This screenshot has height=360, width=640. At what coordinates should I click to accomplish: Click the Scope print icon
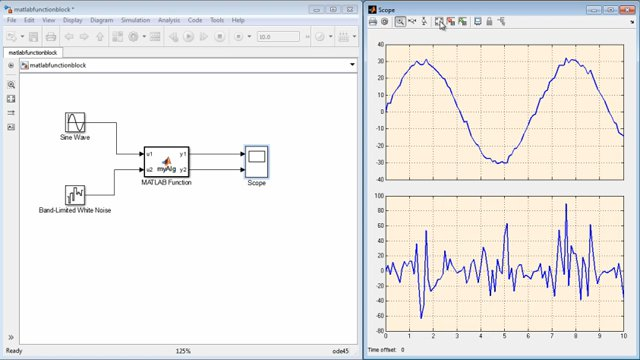[373, 22]
